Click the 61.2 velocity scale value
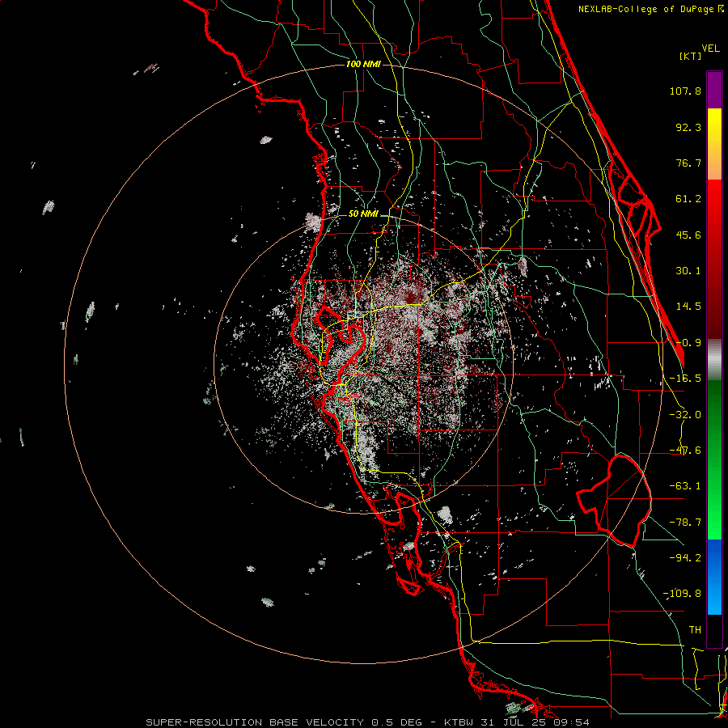Screen dimensions: 728x728 (688, 199)
